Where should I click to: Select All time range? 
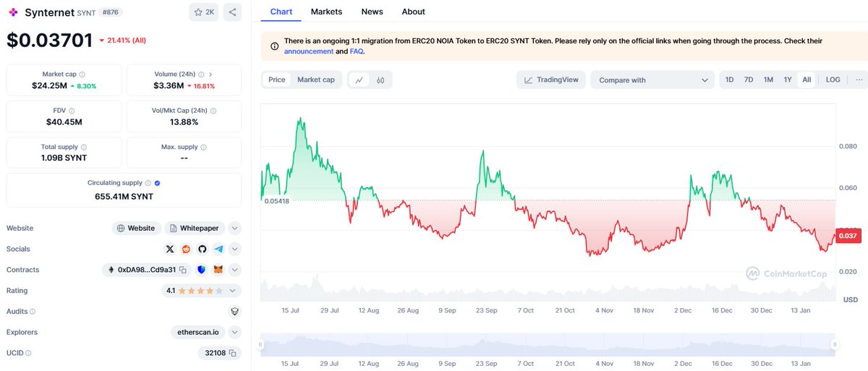click(x=807, y=80)
